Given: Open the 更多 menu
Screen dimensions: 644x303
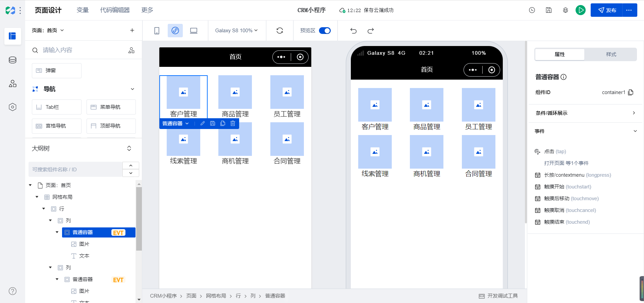Looking at the screenshot, I should 147,10.
